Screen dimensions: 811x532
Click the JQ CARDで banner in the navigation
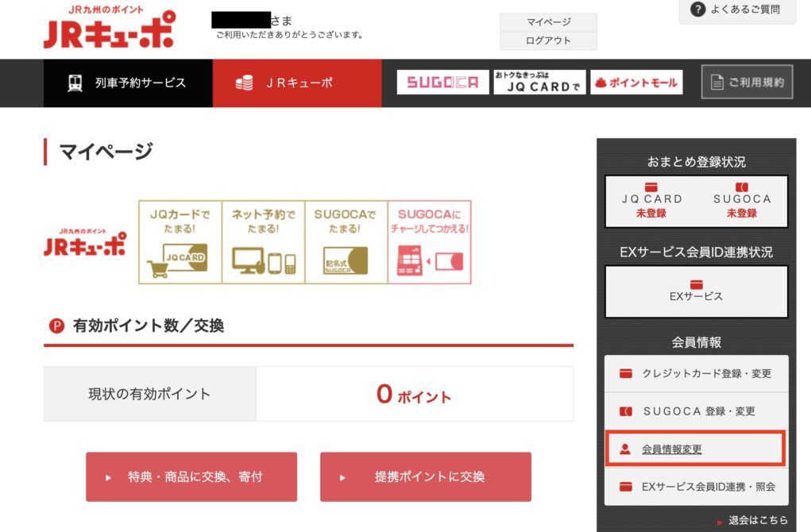[539, 82]
